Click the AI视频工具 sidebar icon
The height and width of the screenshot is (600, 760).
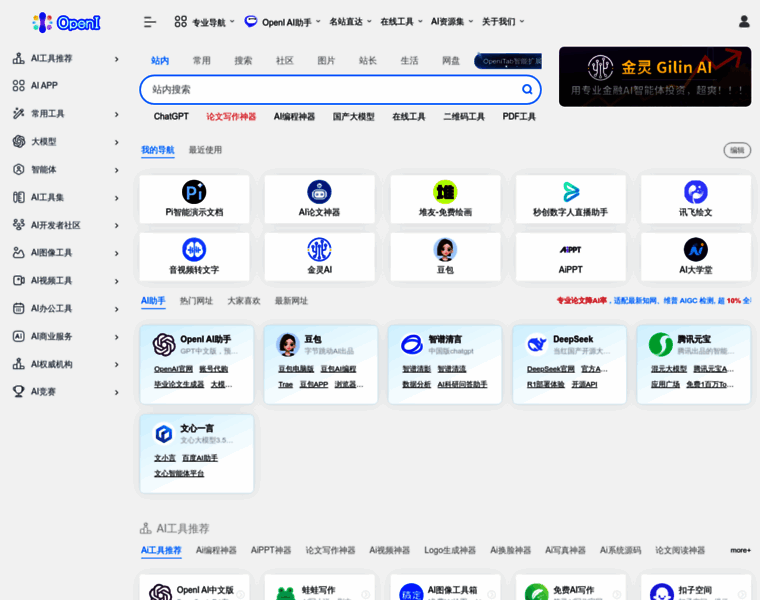pyautogui.click(x=18, y=280)
